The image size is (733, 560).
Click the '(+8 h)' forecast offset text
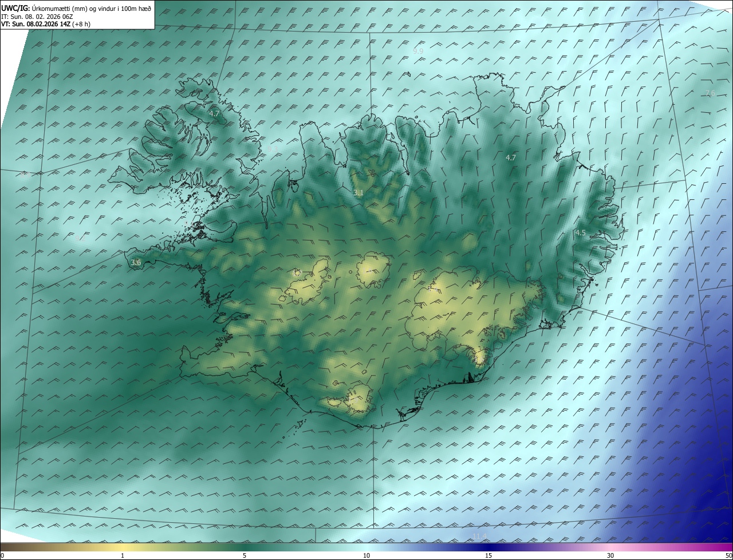(x=81, y=24)
